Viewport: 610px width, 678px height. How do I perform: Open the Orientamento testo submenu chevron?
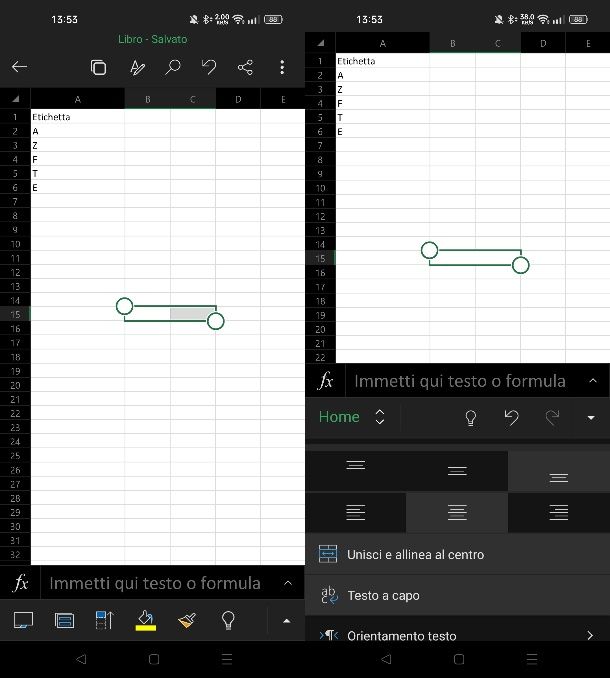coord(590,635)
